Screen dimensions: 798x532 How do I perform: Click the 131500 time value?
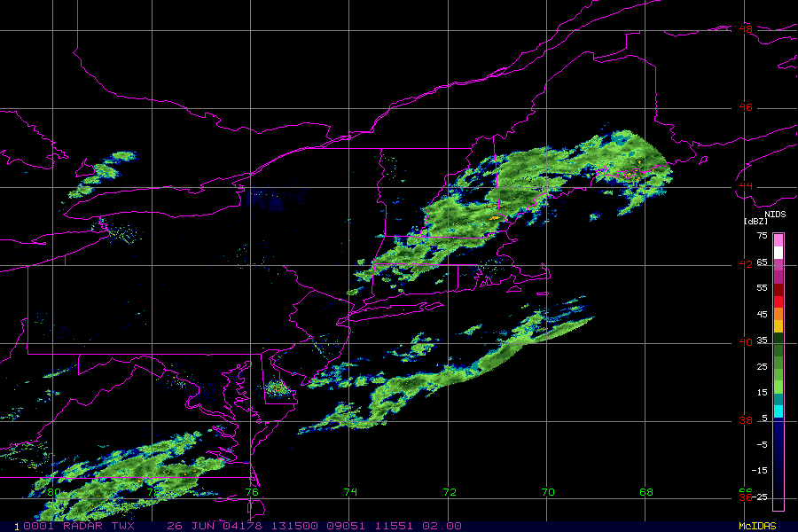click(294, 526)
